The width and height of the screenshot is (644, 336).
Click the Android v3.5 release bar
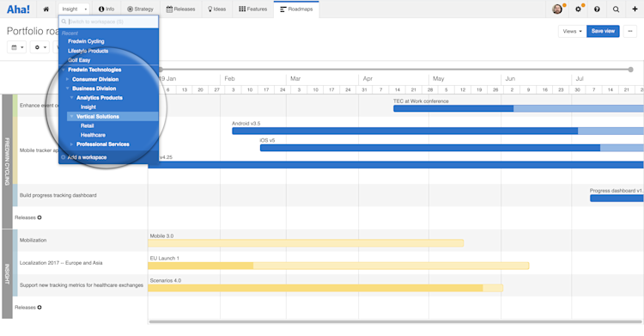(x=438, y=131)
